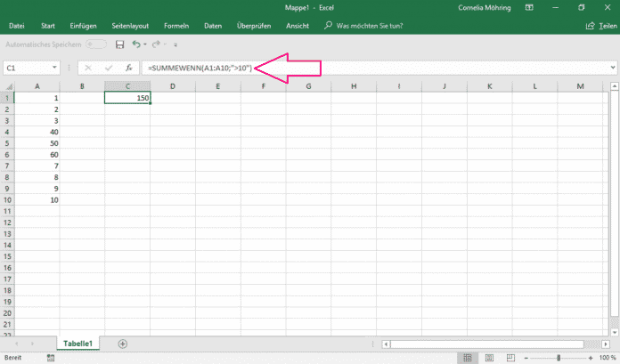Select Normal view in status bar

click(x=468, y=357)
